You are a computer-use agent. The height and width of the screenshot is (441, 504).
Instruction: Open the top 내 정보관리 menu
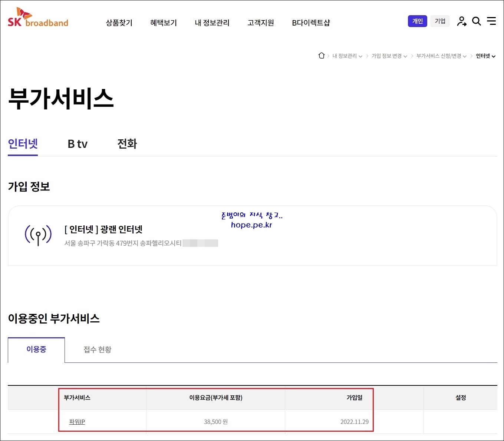212,23
